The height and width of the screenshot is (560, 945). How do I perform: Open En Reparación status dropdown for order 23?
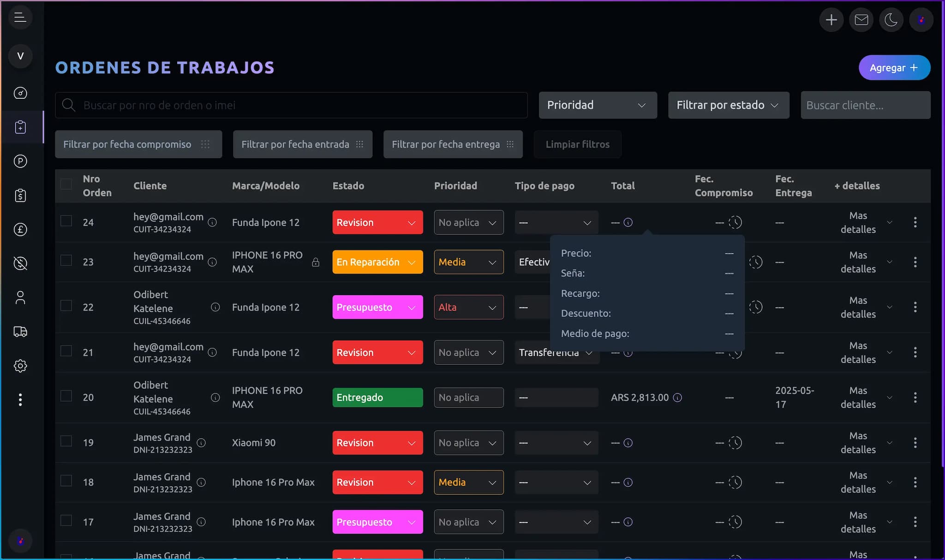coord(377,262)
